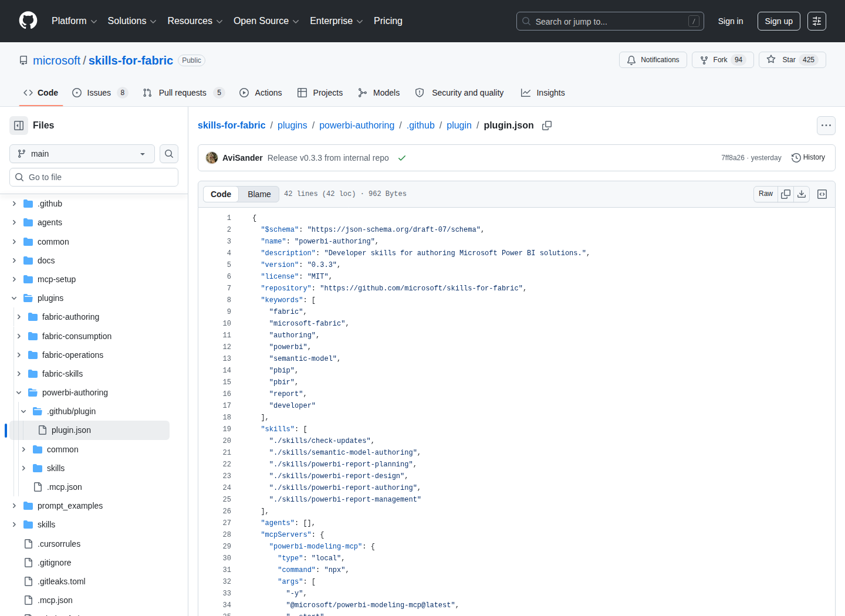Switch to the Actions tab

261,93
